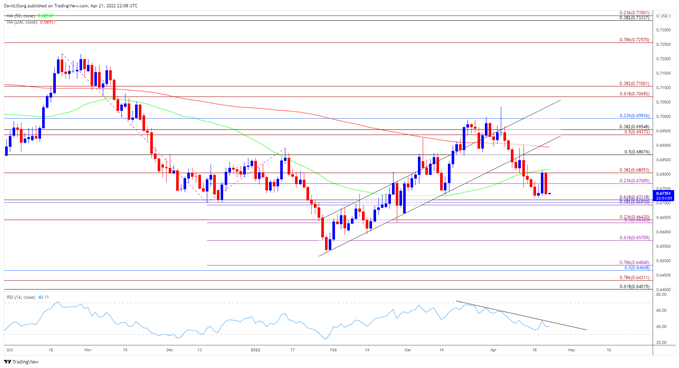This screenshot has width=679, height=368.
Task: Select the MA (200, close) indicator legend
Action: (30, 22)
